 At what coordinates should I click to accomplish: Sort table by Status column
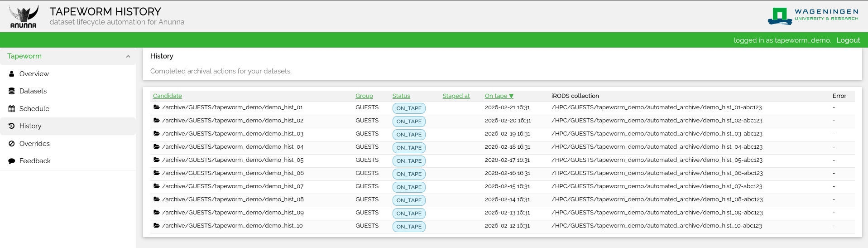[401, 96]
